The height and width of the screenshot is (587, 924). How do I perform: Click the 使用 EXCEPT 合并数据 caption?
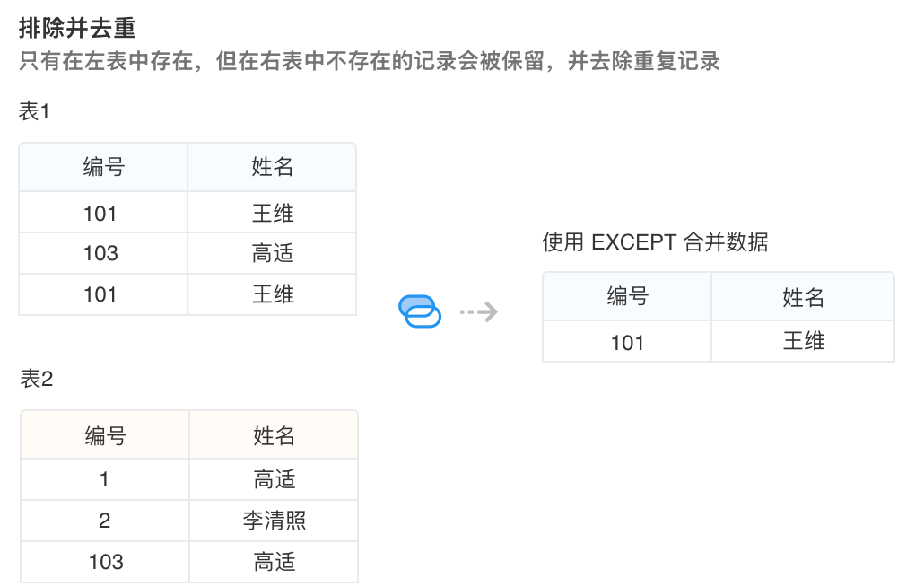pyautogui.click(x=655, y=243)
